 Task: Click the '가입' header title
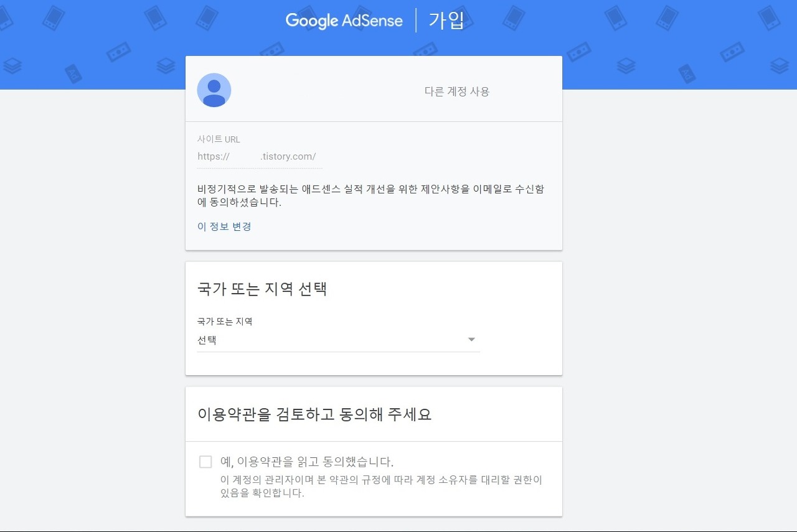[x=446, y=21]
